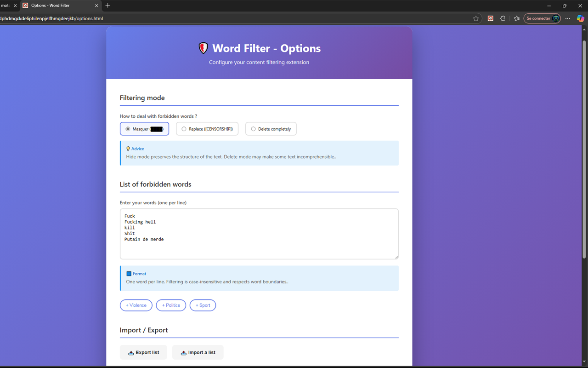Open a new browser tab with the plus icon
The width and height of the screenshot is (588, 368).
[107, 6]
